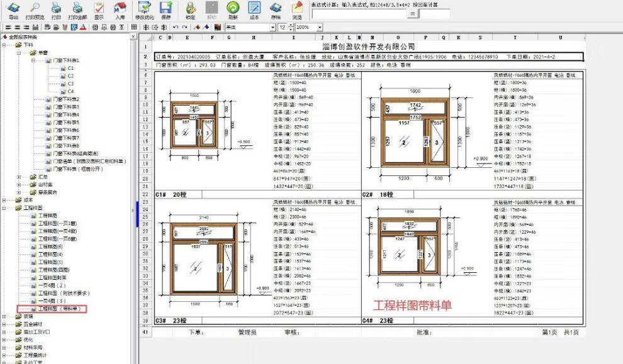Click the equals button beside expression field
Viewport: 623px width, 364px height.
[x=412, y=14]
